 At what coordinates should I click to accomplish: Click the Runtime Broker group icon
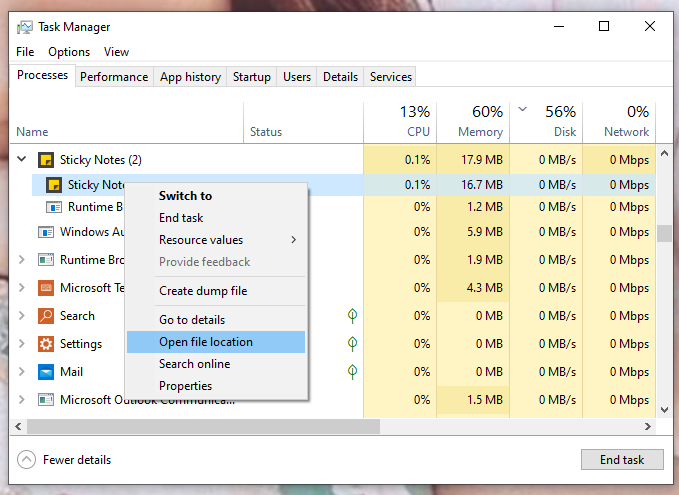[46, 260]
